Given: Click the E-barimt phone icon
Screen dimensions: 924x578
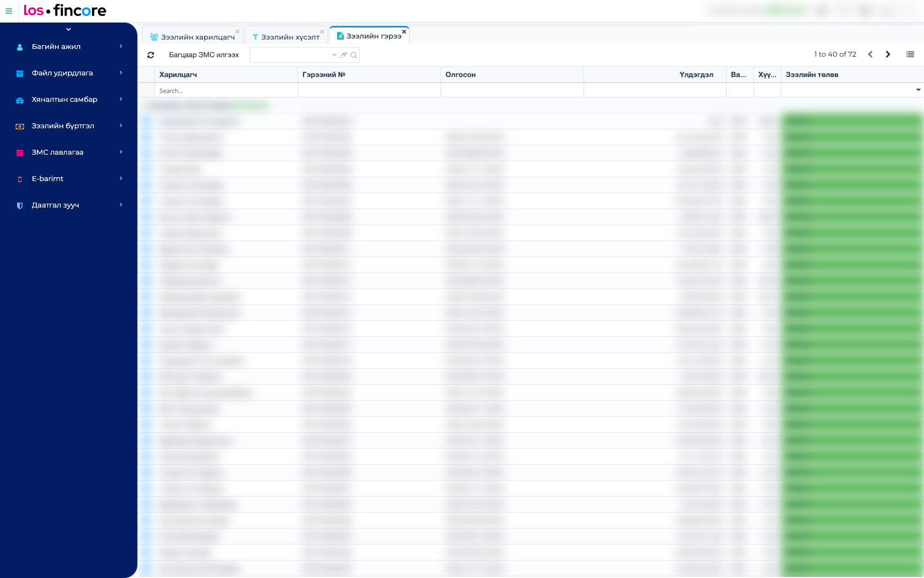Looking at the screenshot, I should coord(20,179).
